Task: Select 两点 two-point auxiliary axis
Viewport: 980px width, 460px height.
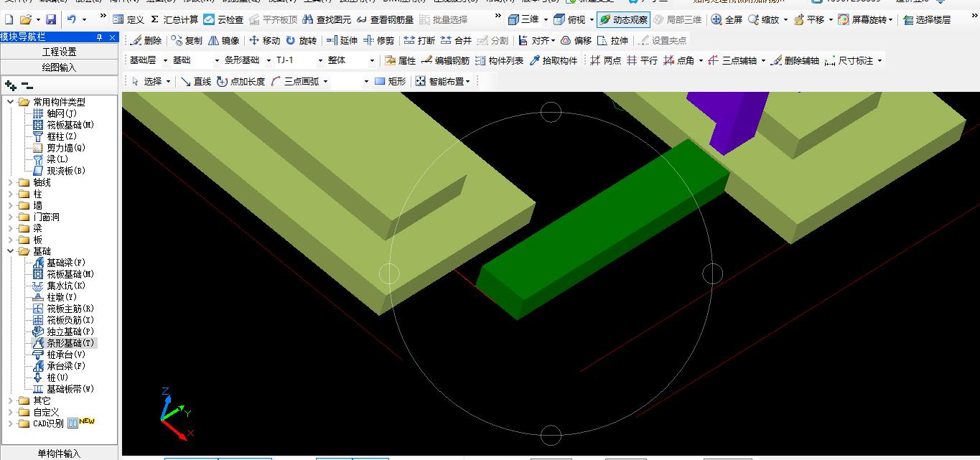Action: [x=606, y=60]
